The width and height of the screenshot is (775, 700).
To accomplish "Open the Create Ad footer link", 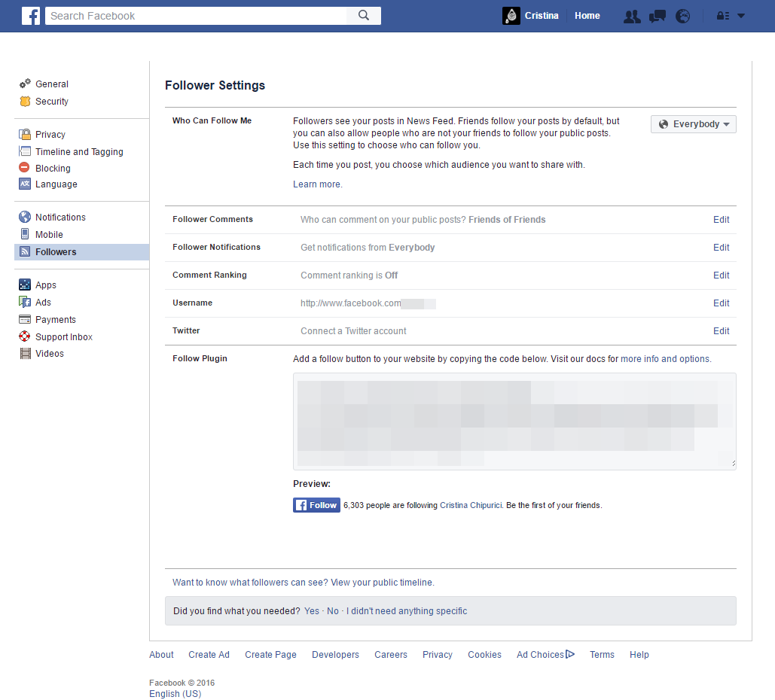I will [x=209, y=655].
